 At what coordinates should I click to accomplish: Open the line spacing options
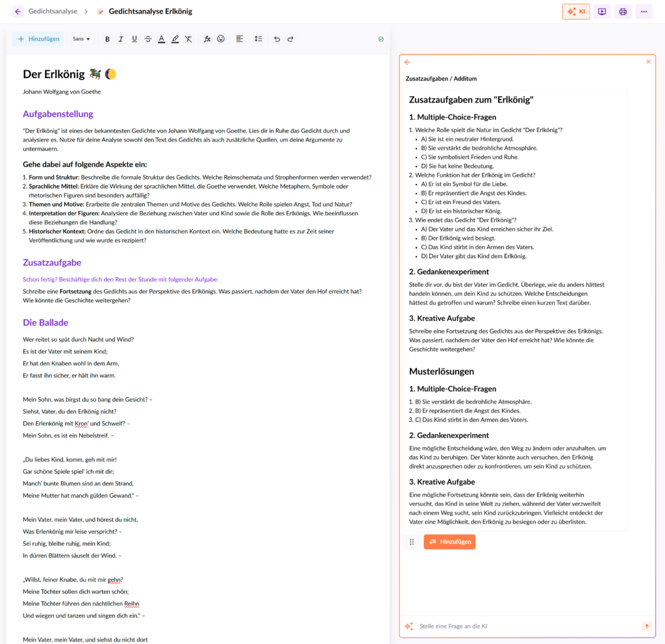(x=258, y=39)
